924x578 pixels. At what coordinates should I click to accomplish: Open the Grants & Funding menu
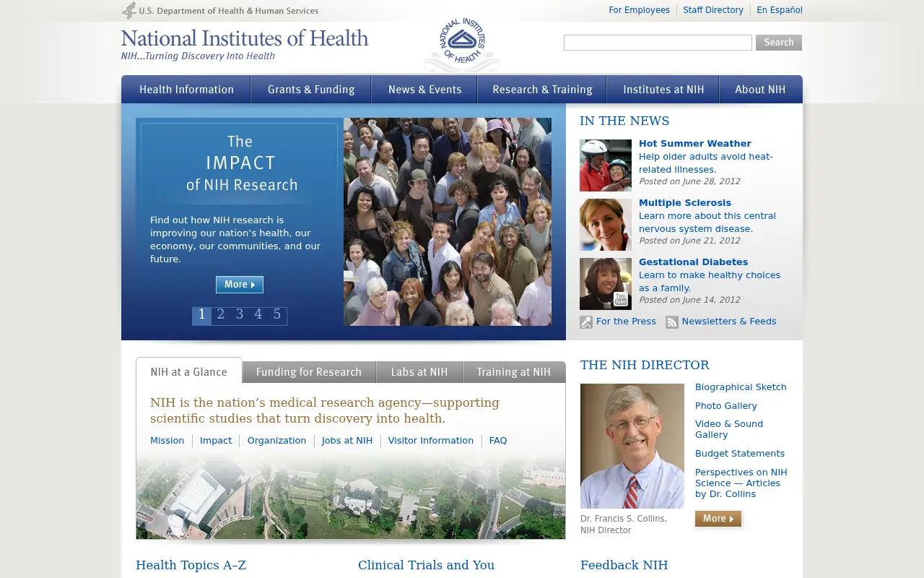(x=311, y=90)
